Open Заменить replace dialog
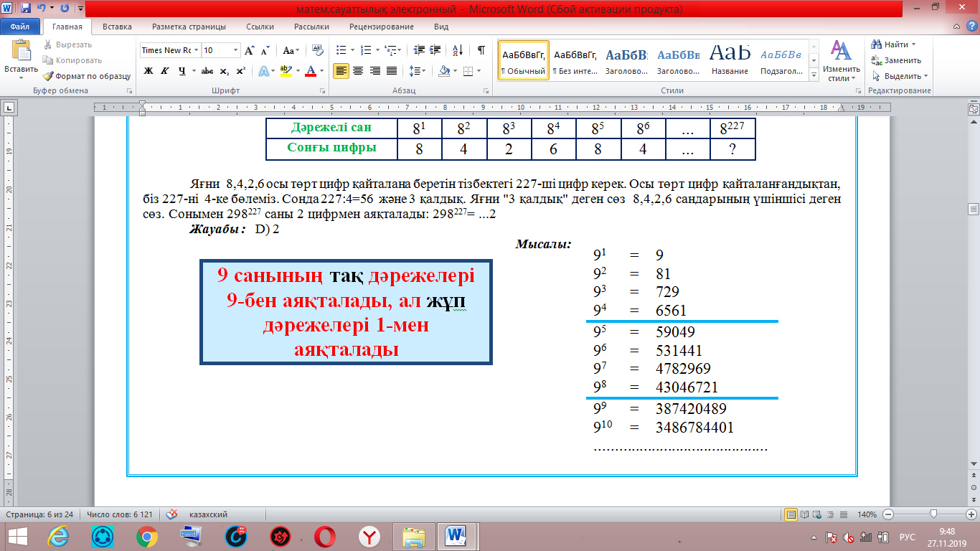This screenshot has height=551, width=980. pyautogui.click(x=896, y=60)
